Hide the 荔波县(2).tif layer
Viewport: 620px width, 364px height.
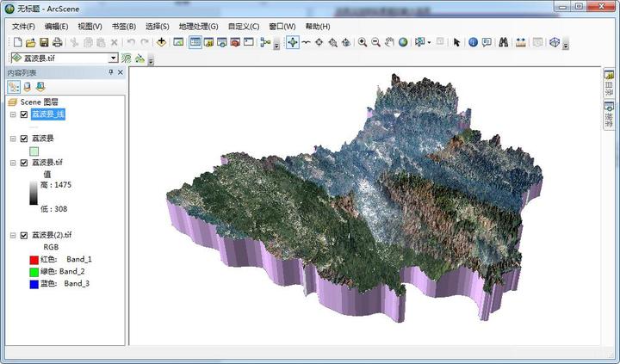coord(24,235)
